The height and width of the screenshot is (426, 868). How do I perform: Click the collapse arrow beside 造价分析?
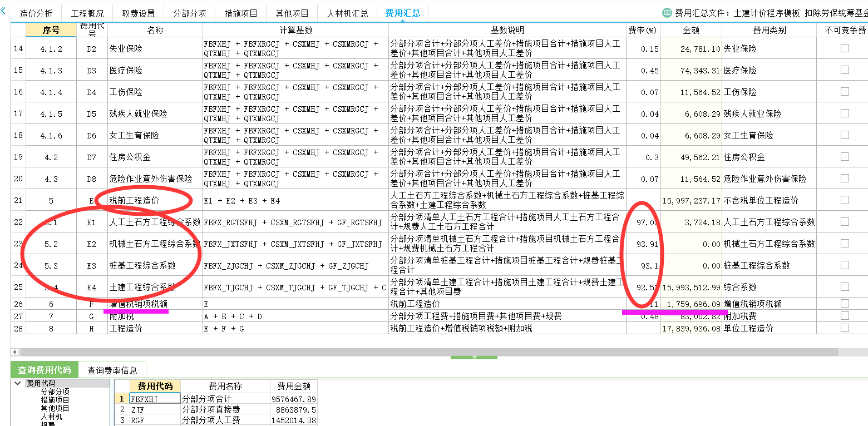(4, 11)
